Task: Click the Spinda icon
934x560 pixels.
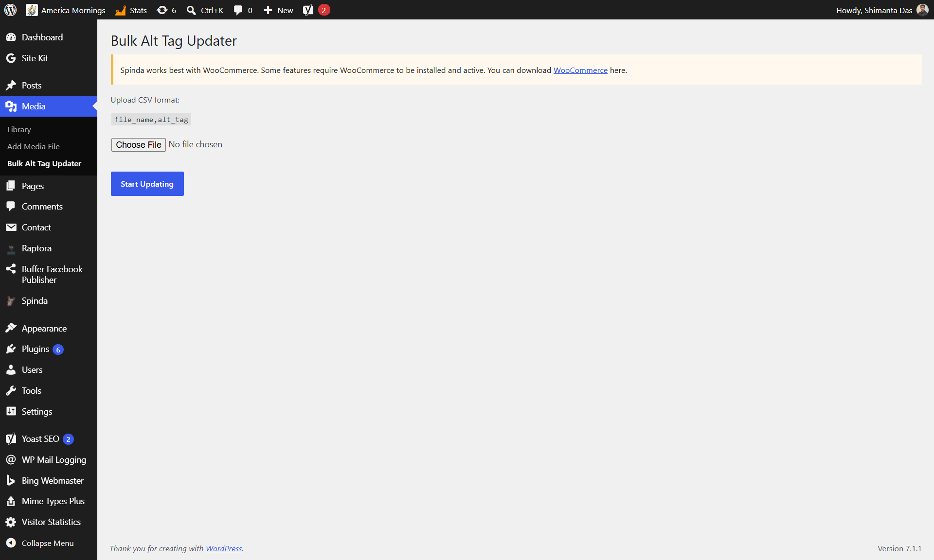Action: (11, 301)
